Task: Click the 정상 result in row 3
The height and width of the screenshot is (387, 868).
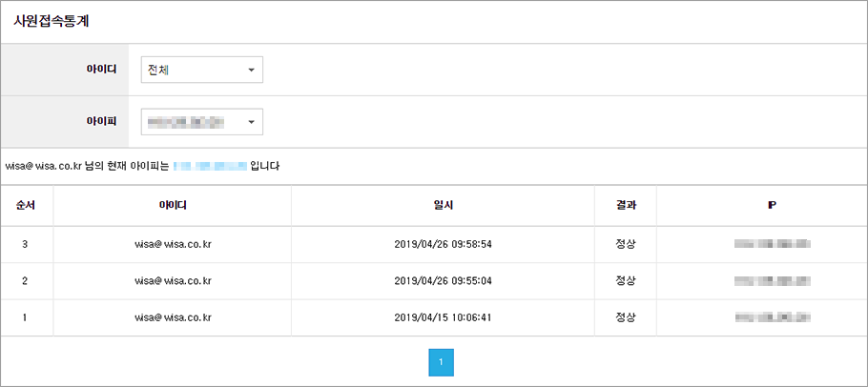Action: click(626, 244)
